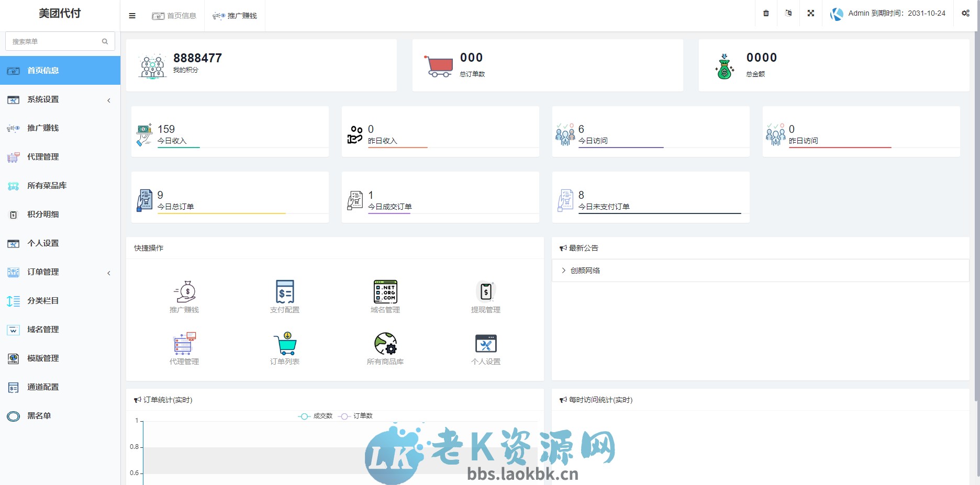This screenshot has width=980, height=485.
Task: Click the trash icon to clear cache
Action: (x=765, y=13)
